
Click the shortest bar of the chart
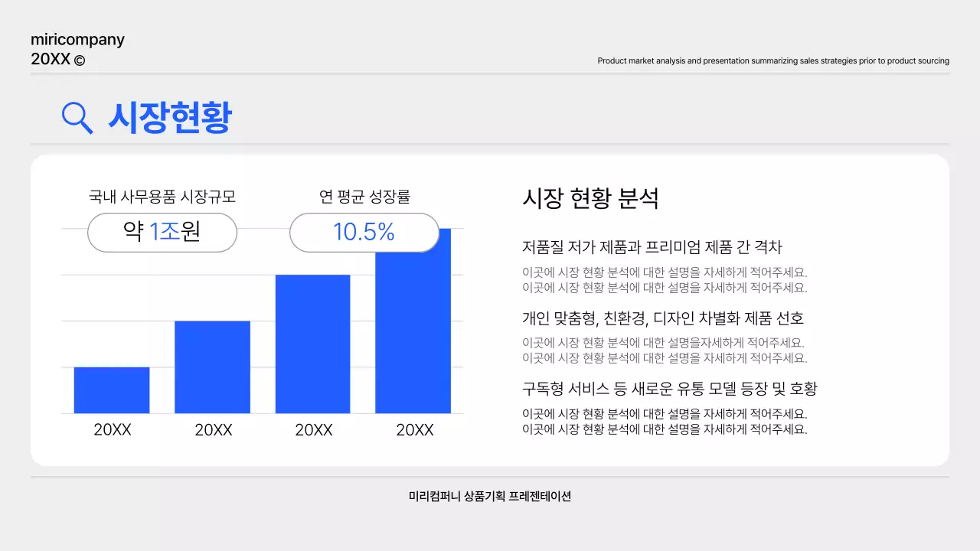(x=111, y=390)
